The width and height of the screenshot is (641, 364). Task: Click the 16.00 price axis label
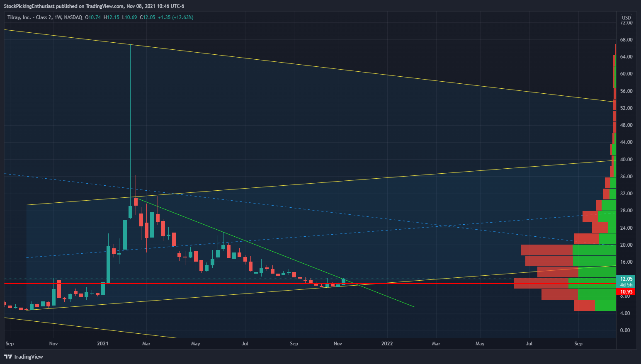(626, 262)
